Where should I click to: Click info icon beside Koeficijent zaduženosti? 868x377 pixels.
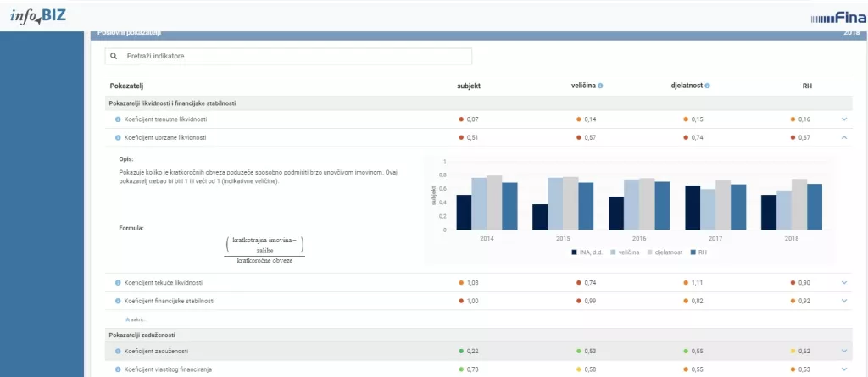pyautogui.click(x=118, y=351)
